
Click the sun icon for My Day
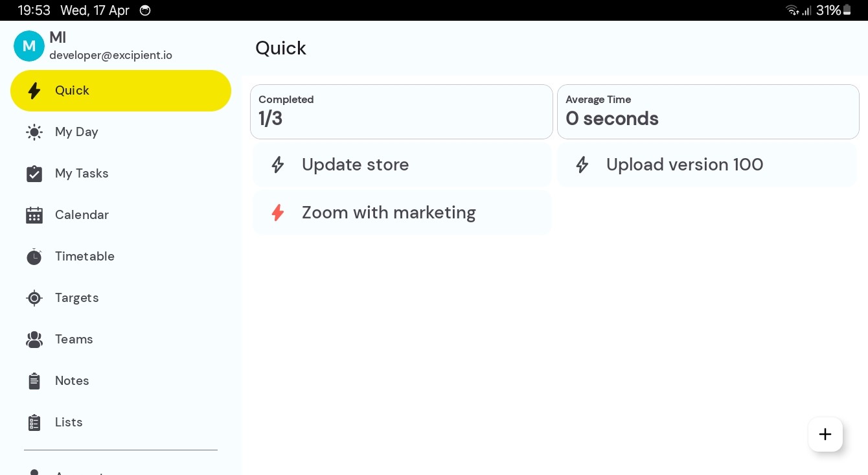[x=34, y=132]
